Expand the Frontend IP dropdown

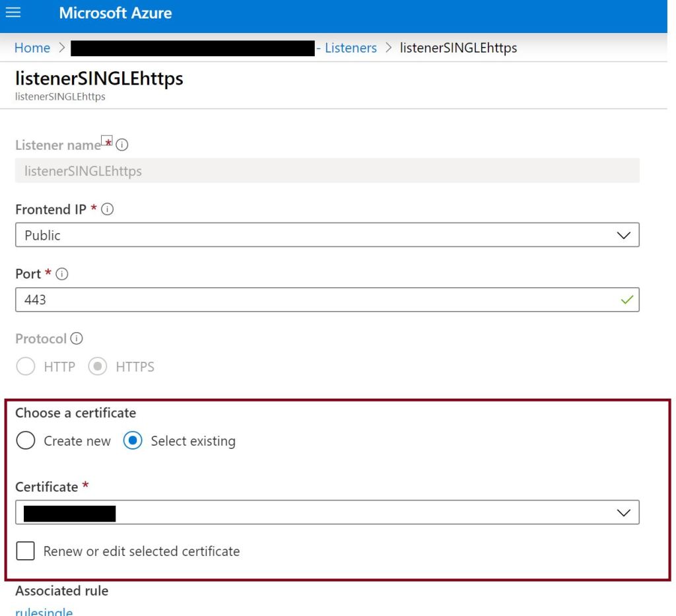[x=623, y=236]
